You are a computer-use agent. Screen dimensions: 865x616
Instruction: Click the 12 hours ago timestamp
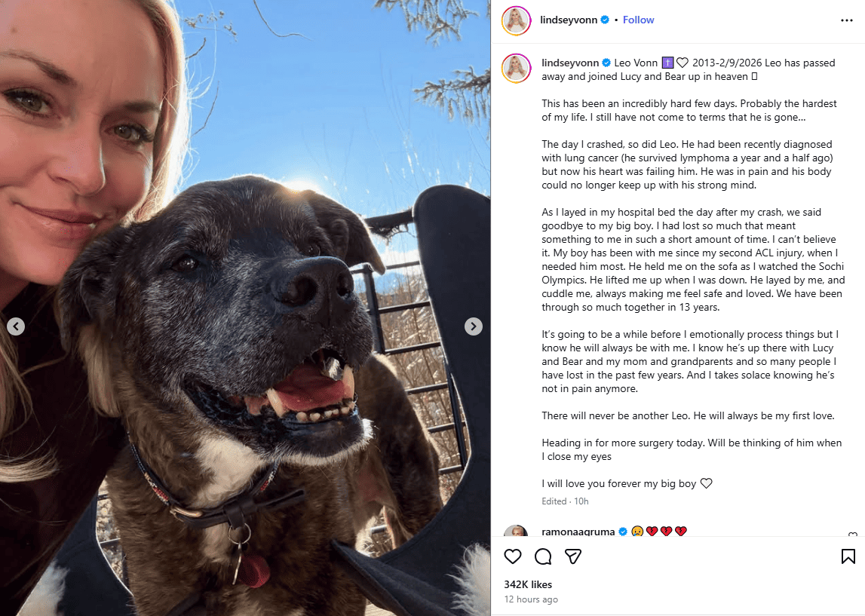(x=531, y=599)
